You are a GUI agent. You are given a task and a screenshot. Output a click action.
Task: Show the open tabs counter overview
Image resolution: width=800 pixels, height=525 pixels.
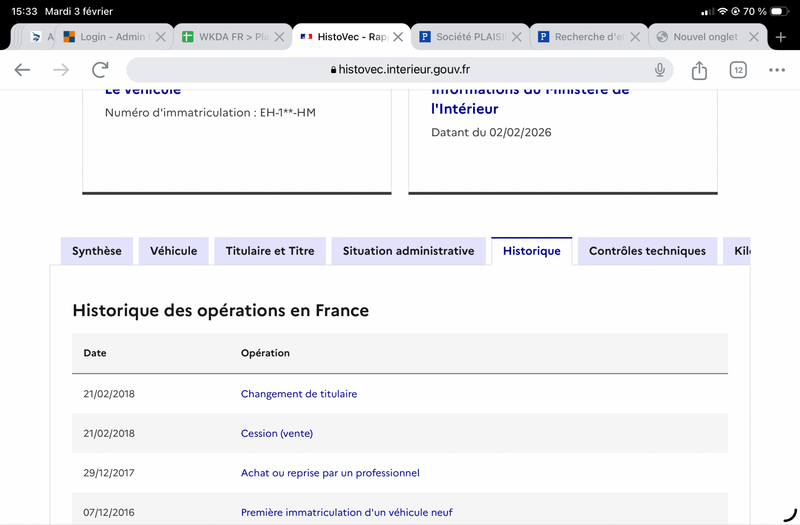738,70
